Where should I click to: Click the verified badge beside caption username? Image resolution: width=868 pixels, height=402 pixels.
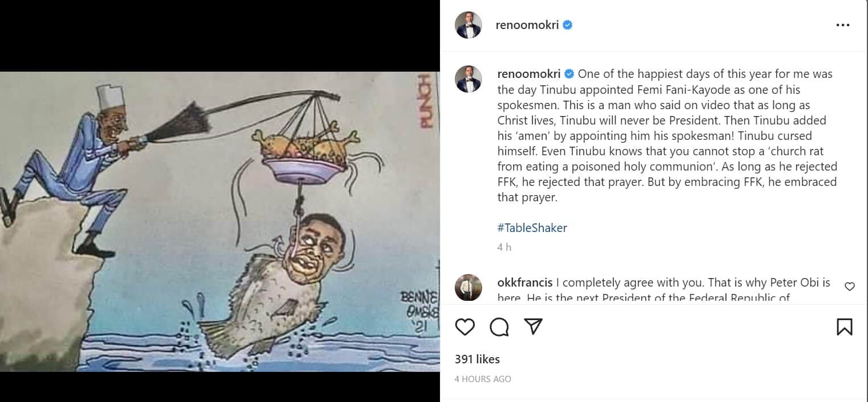pos(569,74)
